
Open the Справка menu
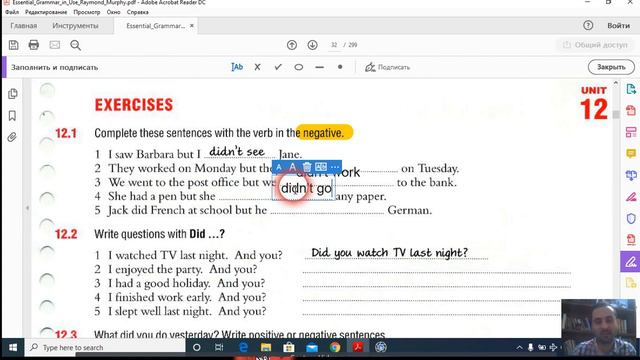(138, 12)
